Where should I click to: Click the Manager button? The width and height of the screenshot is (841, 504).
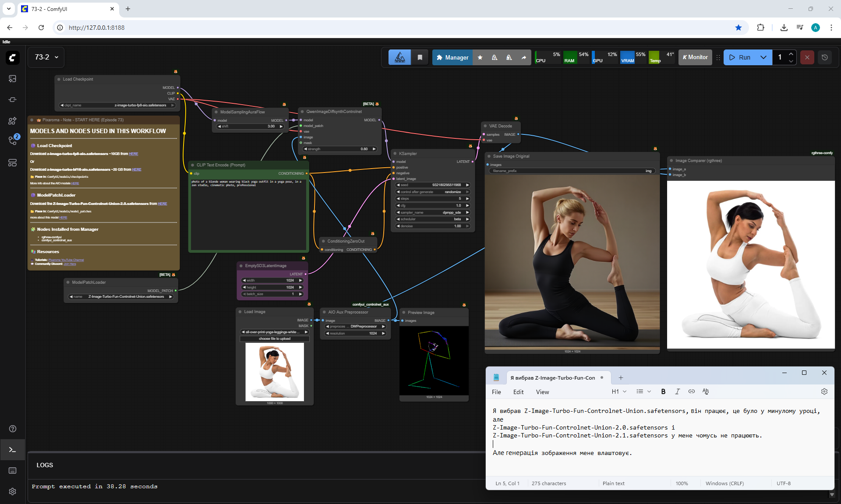[x=452, y=57]
